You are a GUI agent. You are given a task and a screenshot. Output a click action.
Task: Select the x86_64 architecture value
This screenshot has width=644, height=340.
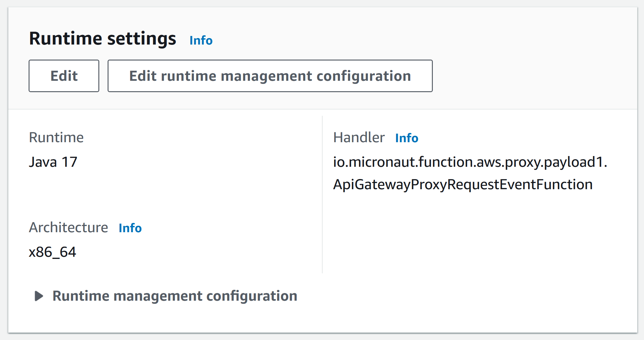tap(52, 252)
